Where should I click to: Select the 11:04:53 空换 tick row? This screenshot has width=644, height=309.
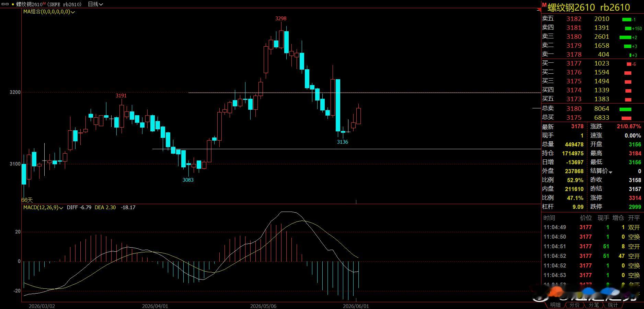pyautogui.click(x=592, y=275)
